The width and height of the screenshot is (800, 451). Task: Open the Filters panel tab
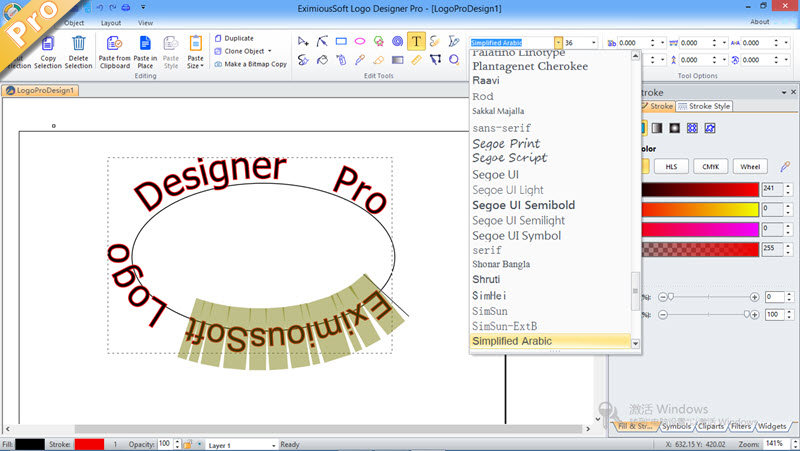pos(740,426)
